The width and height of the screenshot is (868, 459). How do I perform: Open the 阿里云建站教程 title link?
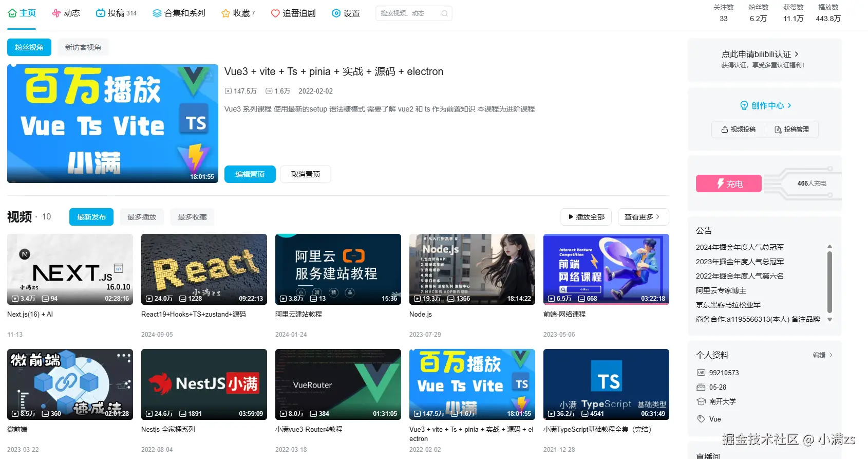[x=298, y=314]
